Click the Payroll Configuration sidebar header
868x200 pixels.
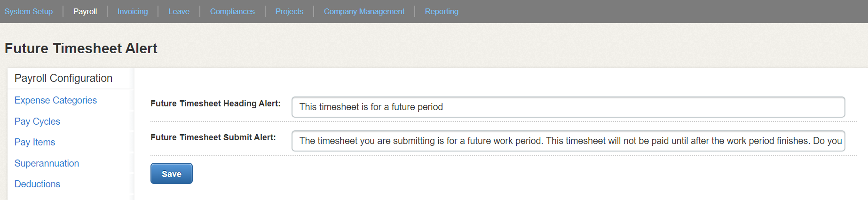(63, 78)
